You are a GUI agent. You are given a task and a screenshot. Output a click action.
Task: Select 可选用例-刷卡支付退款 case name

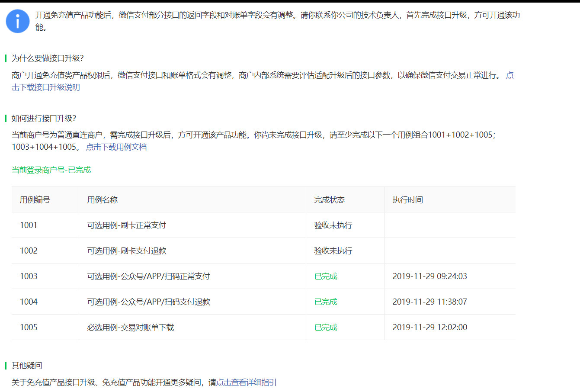127,251
